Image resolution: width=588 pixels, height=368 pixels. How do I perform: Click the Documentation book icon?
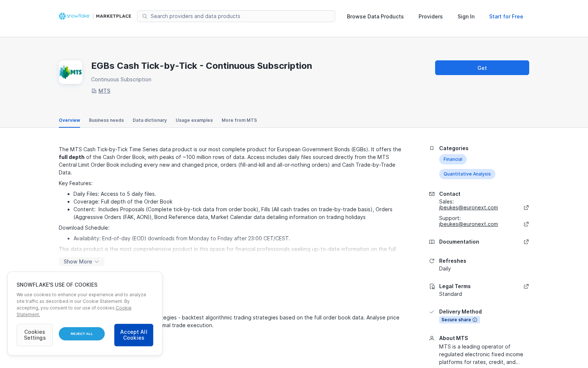coord(432,242)
